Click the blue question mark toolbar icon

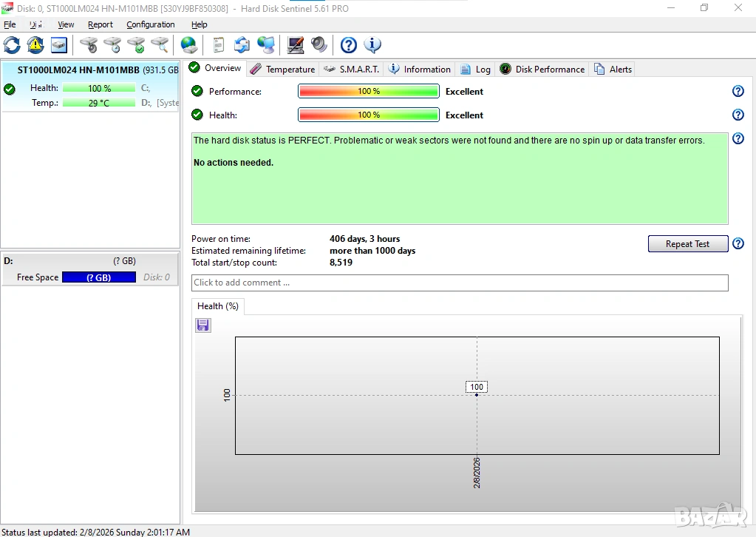click(x=349, y=45)
